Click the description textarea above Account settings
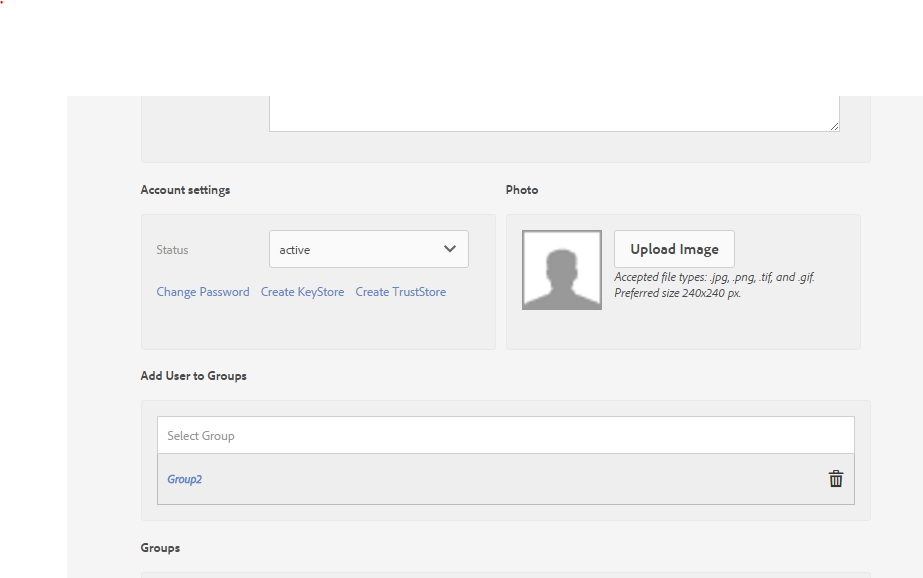 [553, 110]
